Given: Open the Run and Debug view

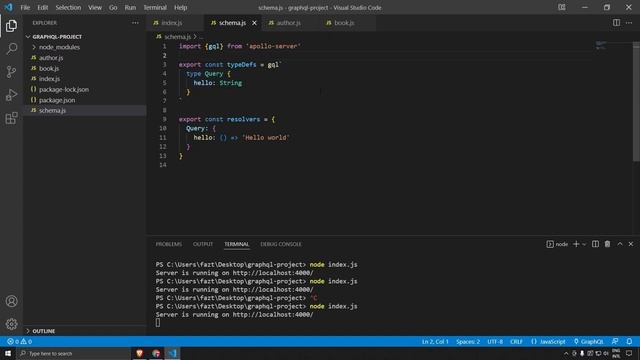Looking at the screenshot, I should (11, 95).
